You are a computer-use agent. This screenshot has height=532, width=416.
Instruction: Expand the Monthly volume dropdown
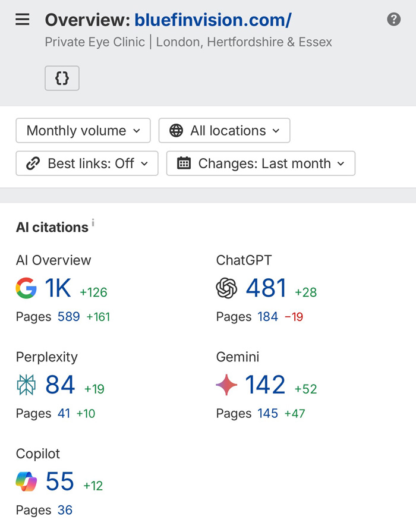[x=83, y=131]
